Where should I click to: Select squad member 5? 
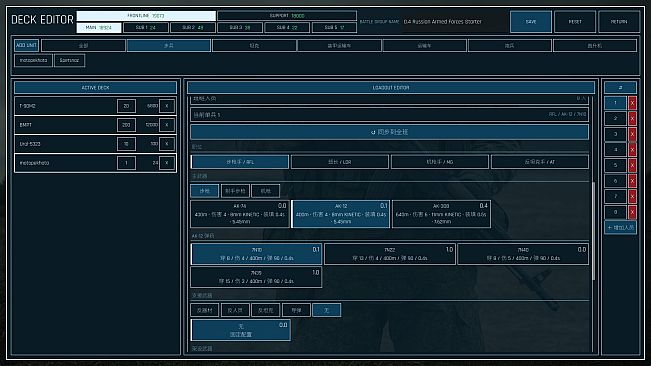click(615, 165)
